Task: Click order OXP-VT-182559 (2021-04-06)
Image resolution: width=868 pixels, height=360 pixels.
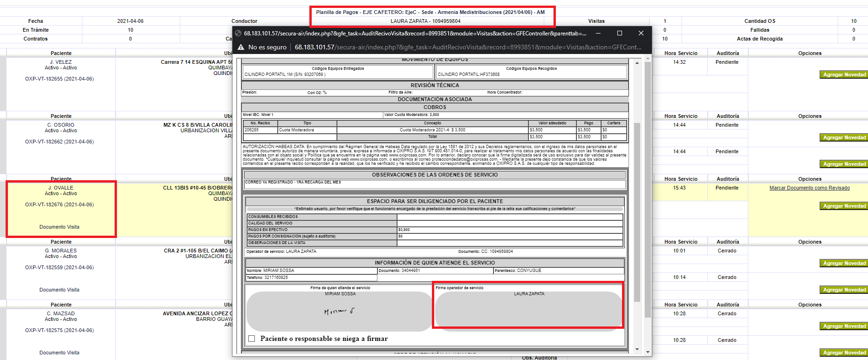Action: pos(60,268)
